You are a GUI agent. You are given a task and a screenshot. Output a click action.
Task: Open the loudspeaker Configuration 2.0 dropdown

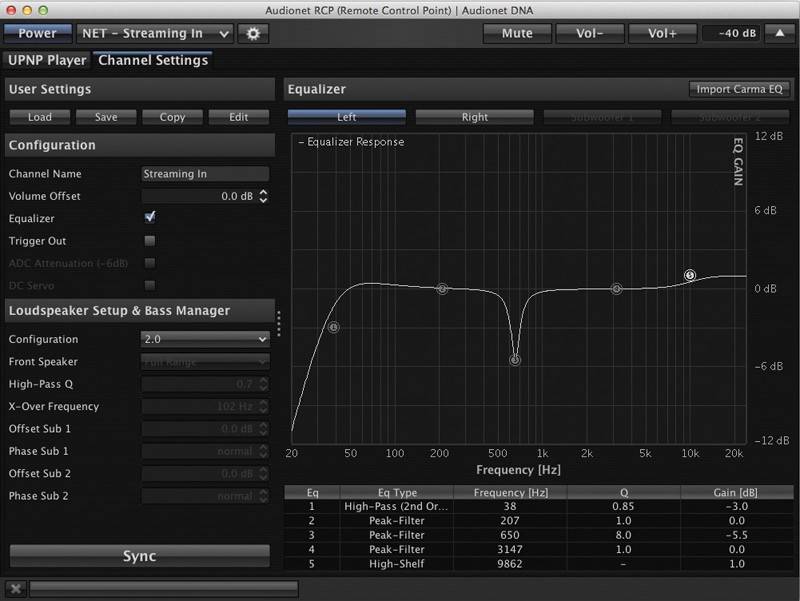[x=205, y=339]
